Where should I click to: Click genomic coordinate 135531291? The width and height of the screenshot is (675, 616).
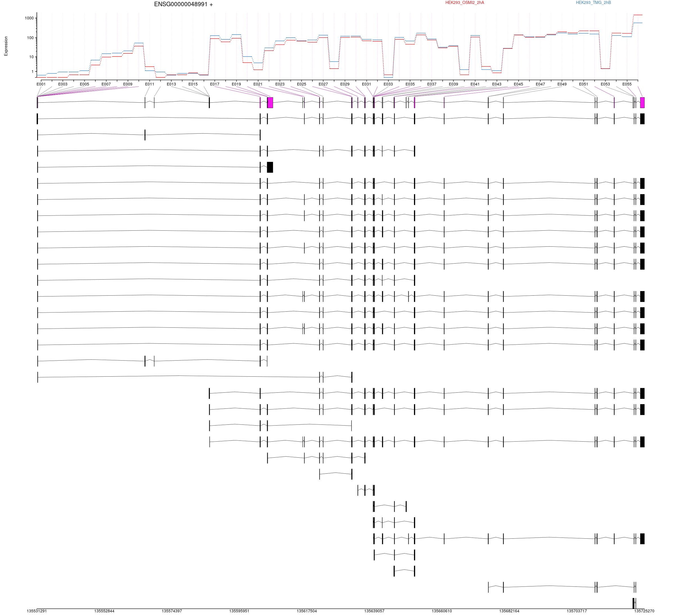[x=37, y=611]
